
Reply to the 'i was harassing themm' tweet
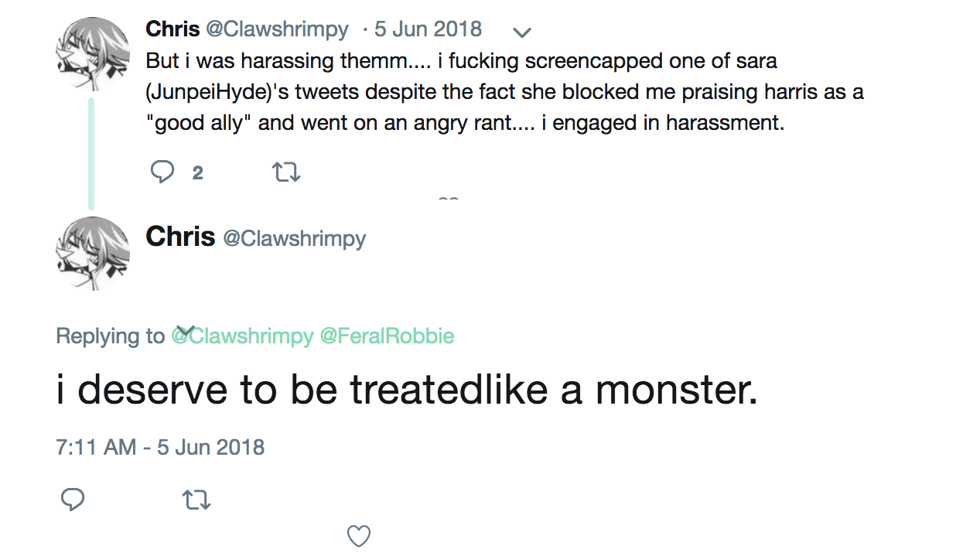click(162, 172)
